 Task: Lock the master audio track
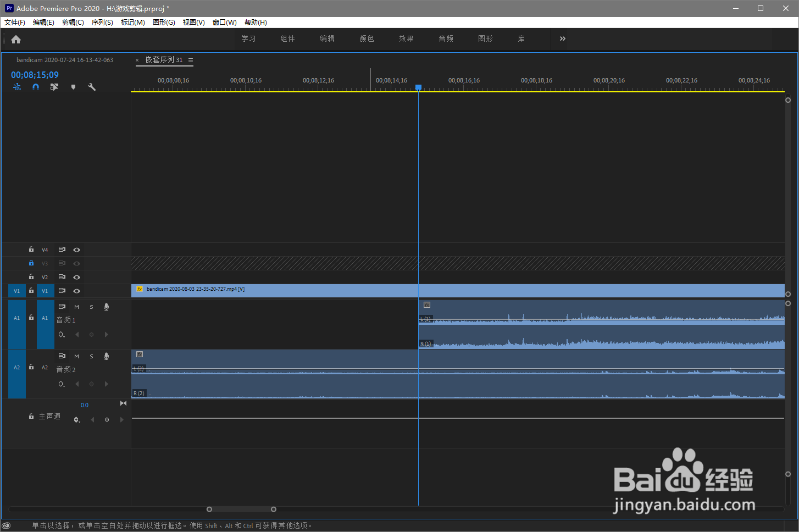pyautogui.click(x=31, y=417)
